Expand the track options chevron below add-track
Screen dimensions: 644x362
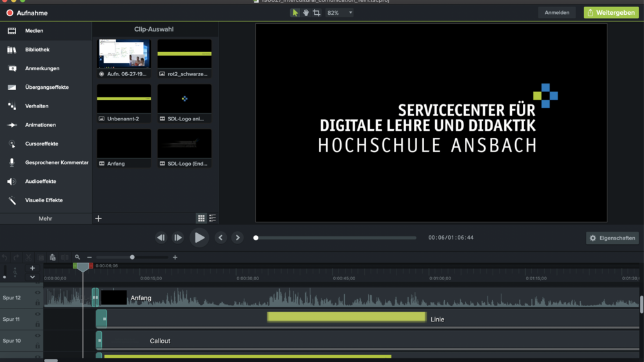point(32,278)
